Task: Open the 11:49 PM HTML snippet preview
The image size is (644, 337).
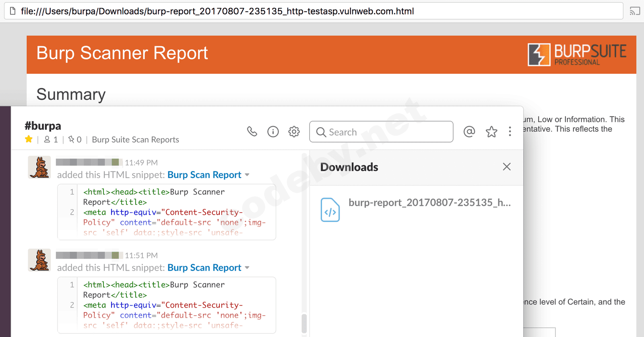Action: [x=167, y=212]
